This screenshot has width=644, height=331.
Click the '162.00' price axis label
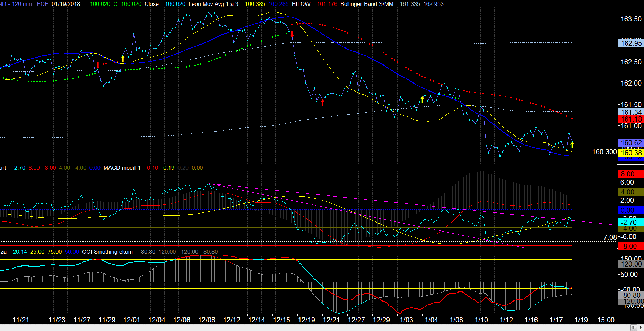(x=631, y=83)
